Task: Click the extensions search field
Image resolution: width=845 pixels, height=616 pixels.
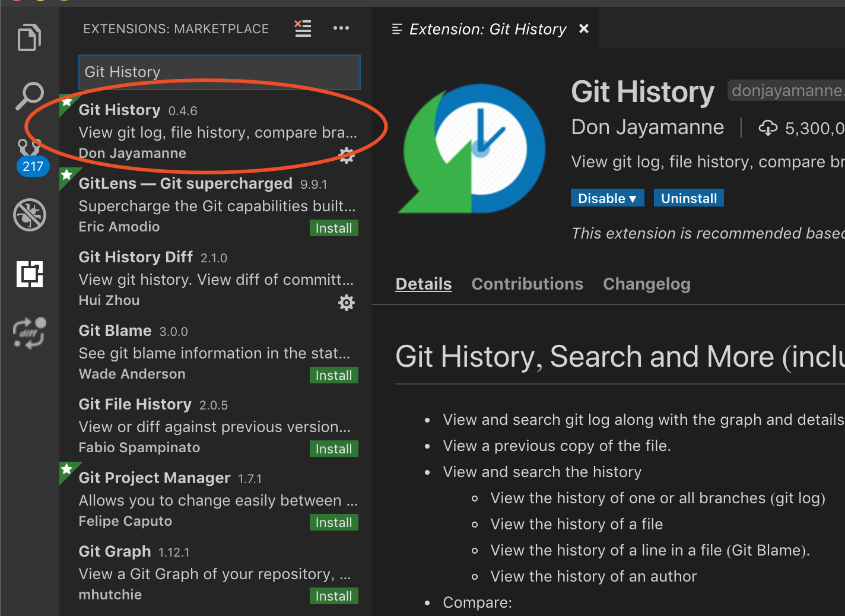Action: click(x=220, y=72)
